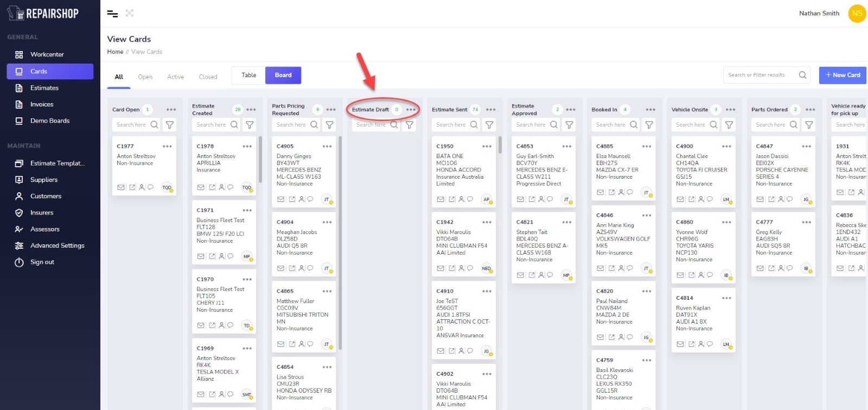Image resolution: width=868 pixels, height=410 pixels.
Task: Open Estimates in the sidebar
Action: [44, 88]
